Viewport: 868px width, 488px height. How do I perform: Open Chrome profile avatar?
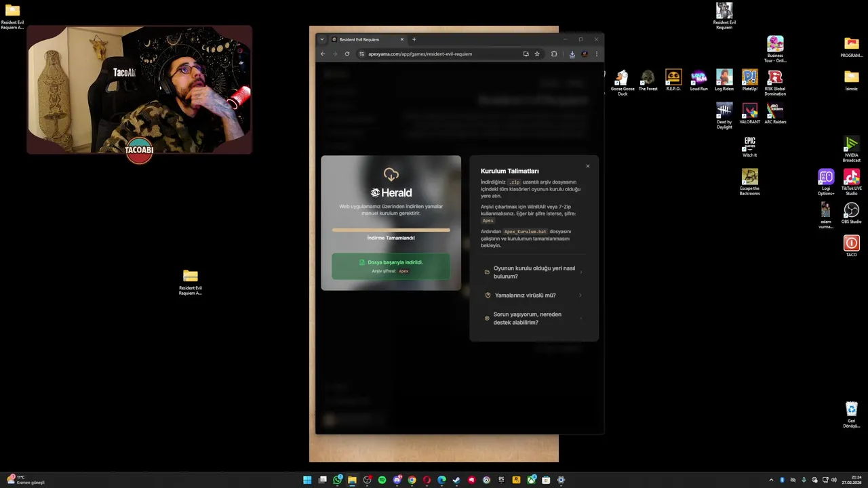585,54
